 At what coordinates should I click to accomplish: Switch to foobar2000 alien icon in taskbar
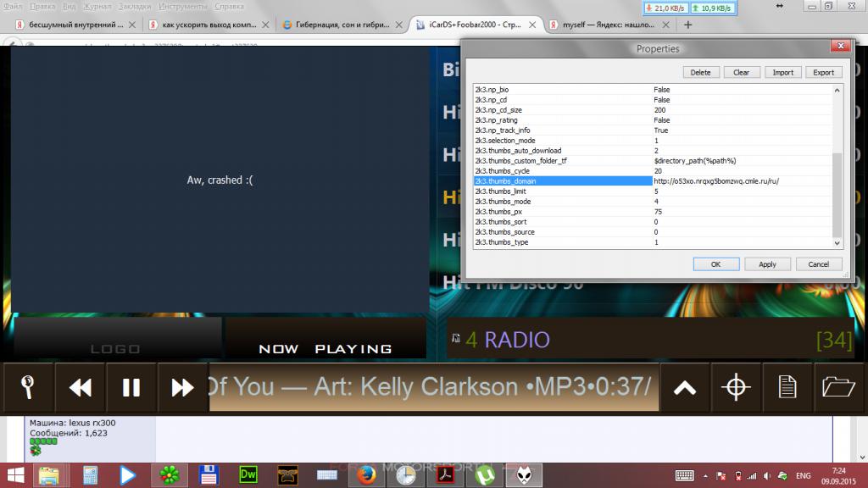click(524, 475)
